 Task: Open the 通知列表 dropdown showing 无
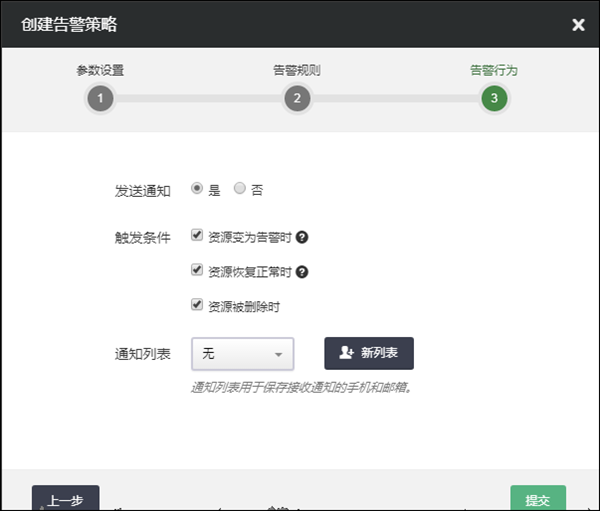click(241, 354)
